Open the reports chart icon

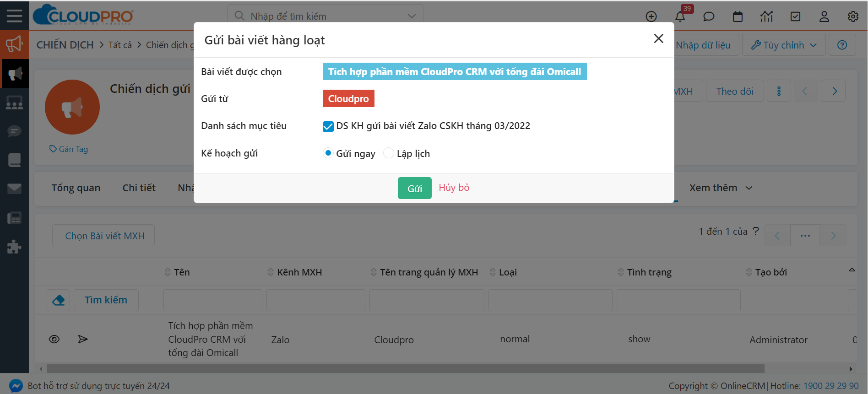(766, 16)
